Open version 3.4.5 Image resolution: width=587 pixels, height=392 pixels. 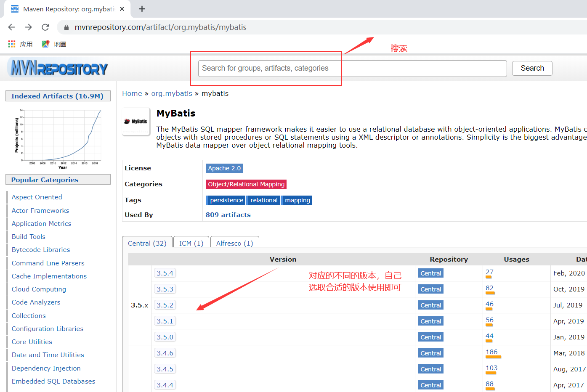[165, 369]
